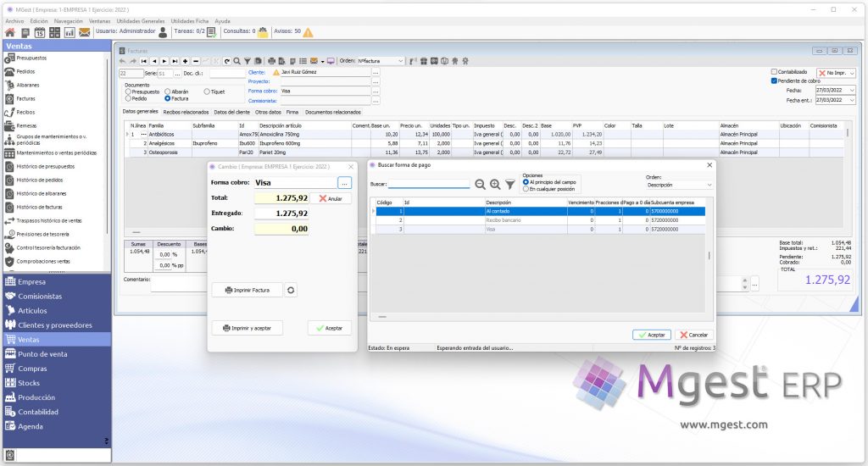Open the Utilidades Generales menu
The height and width of the screenshot is (466, 868).
coord(141,21)
